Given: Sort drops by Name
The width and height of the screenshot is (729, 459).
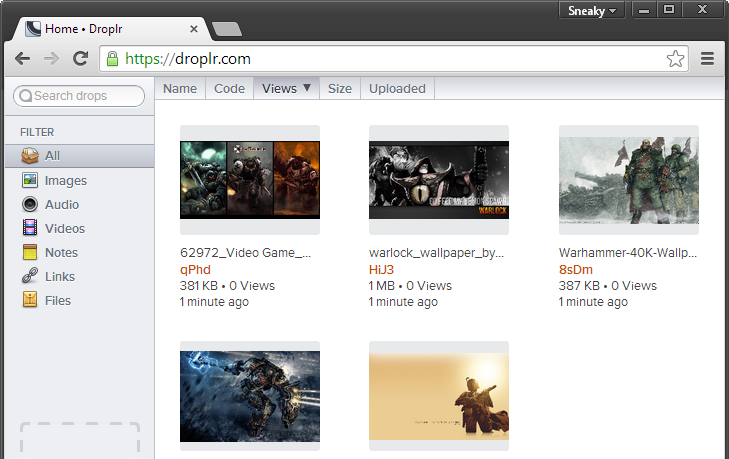Looking at the screenshot, I should (180, 88).
